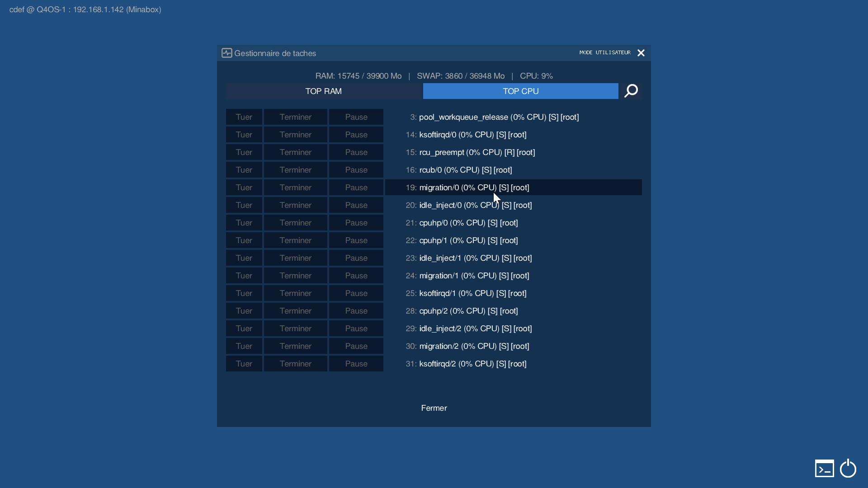
Task: Select process row 20: idle_inject/0
Action: pyautogui.click(x=514, y=205)
